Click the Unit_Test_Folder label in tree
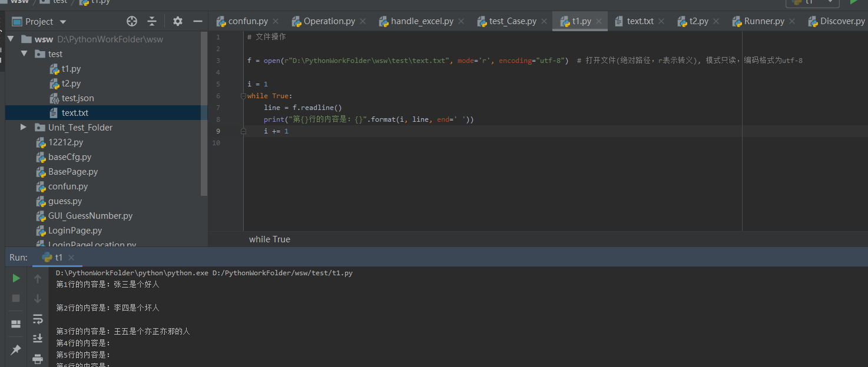 [80, 128]
